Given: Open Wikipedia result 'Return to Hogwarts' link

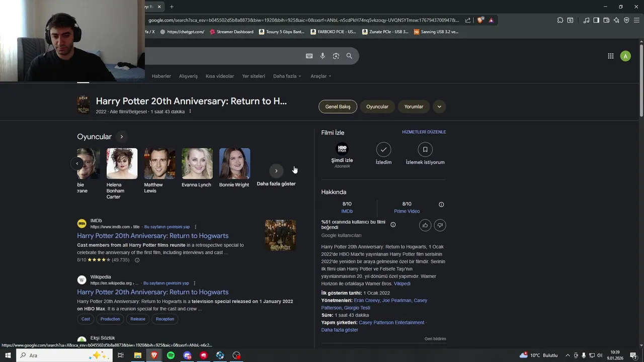Looking at the screenshot, I should 152,292.
